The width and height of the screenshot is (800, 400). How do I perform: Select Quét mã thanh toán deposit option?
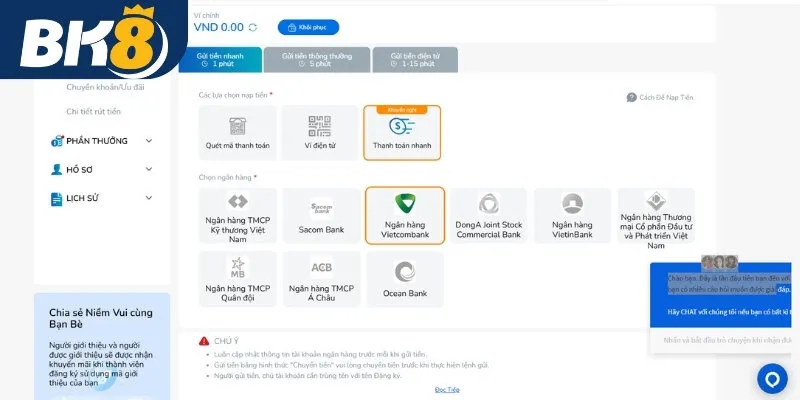tap(238, 133)
